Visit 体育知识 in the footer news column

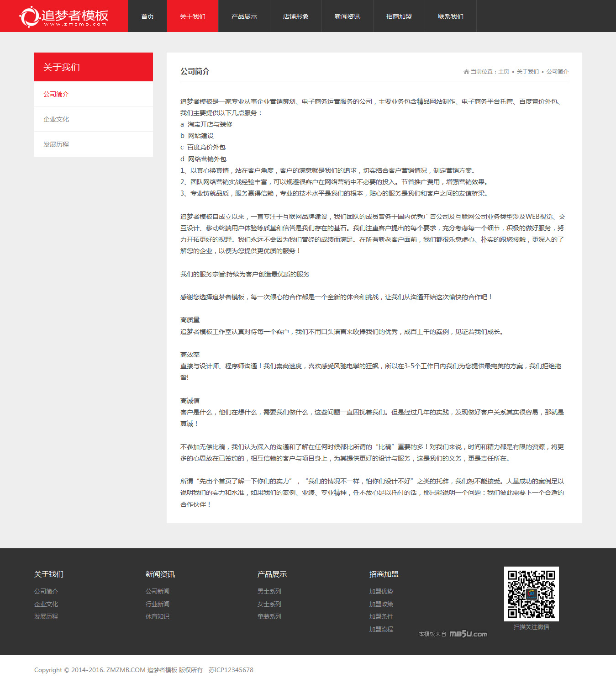tap(158, 616)
